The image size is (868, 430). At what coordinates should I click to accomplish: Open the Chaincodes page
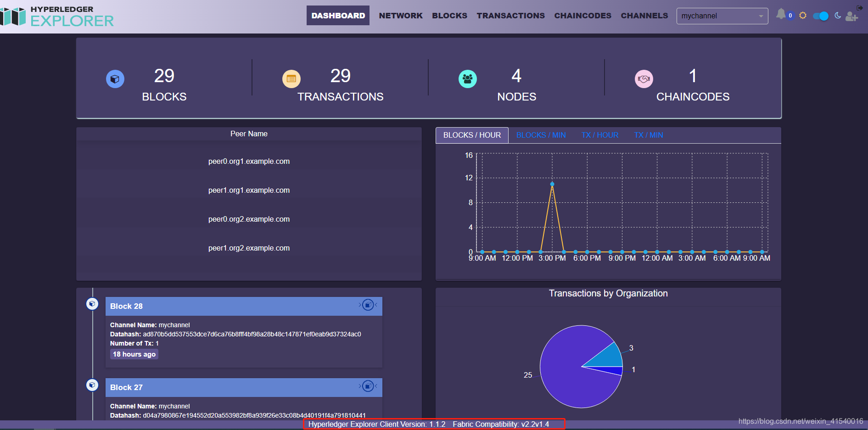point(583,16)
